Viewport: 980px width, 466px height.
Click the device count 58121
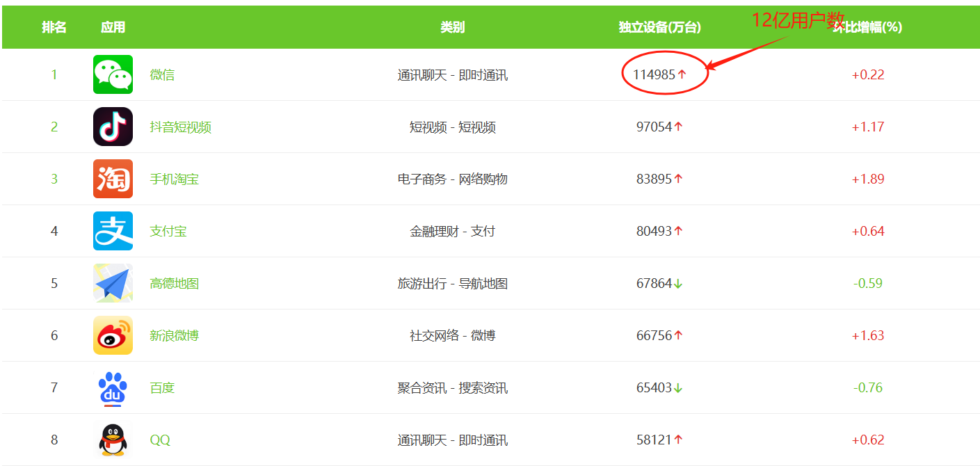[654, 440]
